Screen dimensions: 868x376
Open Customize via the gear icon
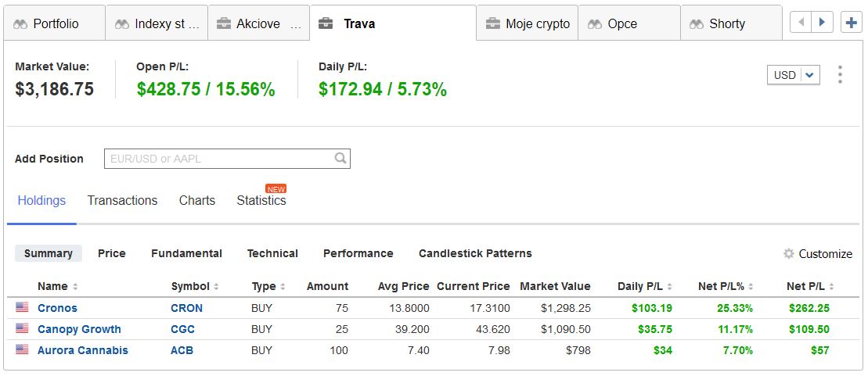click(788, 253)
